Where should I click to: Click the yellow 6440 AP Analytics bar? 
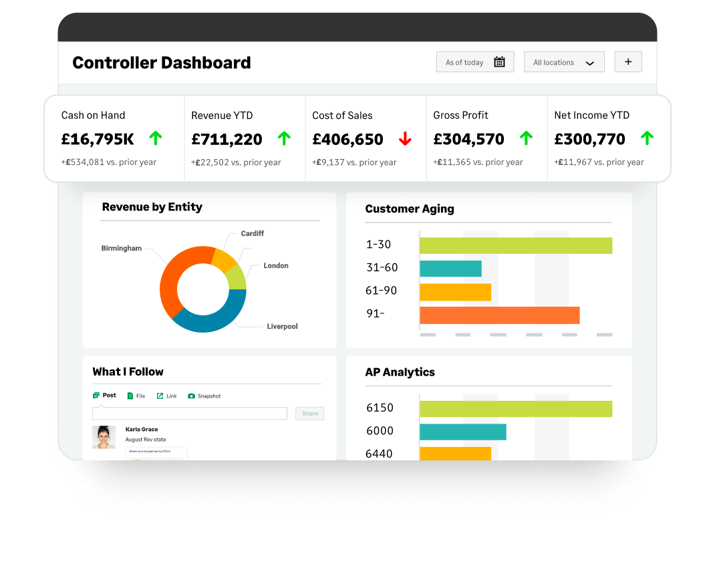pyautogui.click(x=455, y=454)
